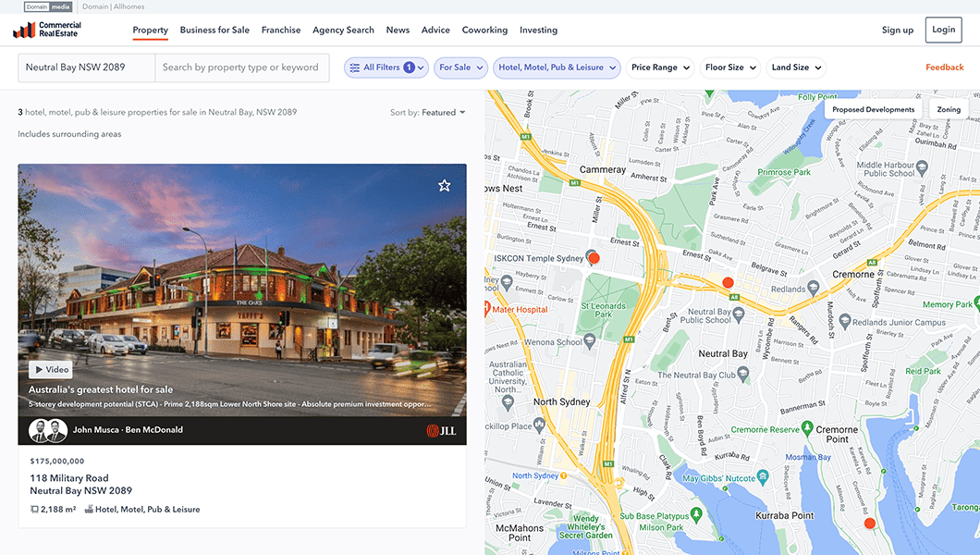Click the Killop Place map pin
The height and width of the screenshot is (555, 980).
[x=539, y=425]
